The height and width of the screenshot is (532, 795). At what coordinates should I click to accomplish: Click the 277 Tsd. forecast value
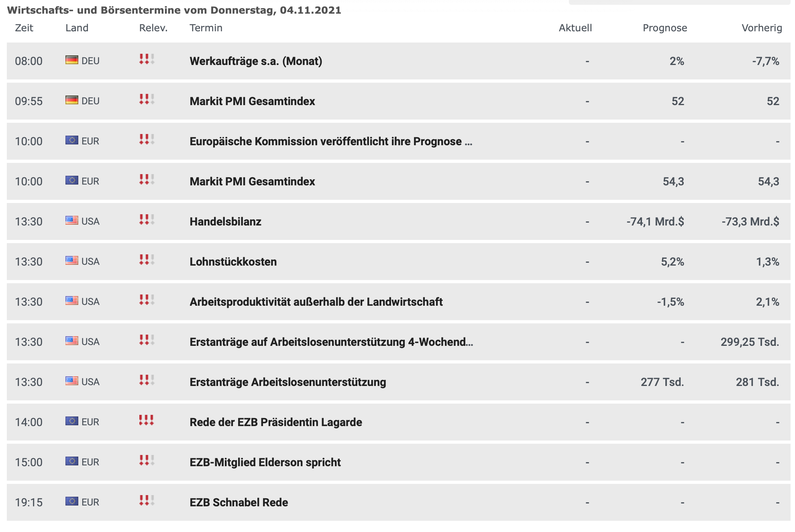662,382
